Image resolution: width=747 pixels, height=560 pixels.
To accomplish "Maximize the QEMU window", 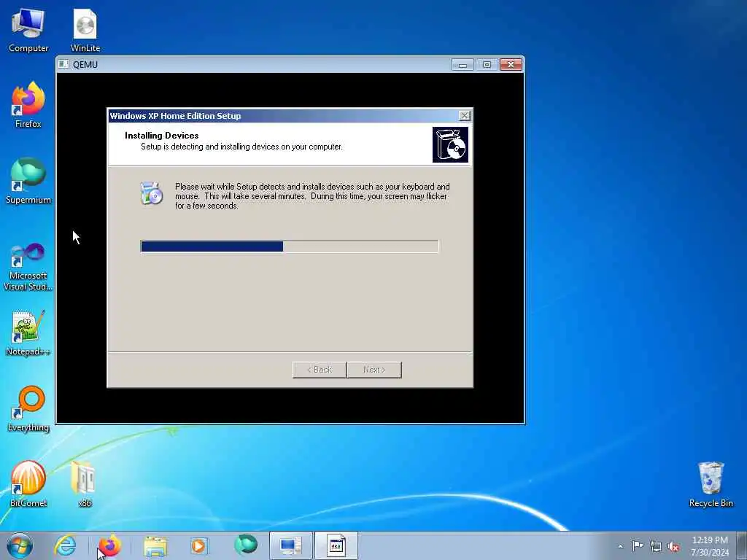I will [487, 64].
